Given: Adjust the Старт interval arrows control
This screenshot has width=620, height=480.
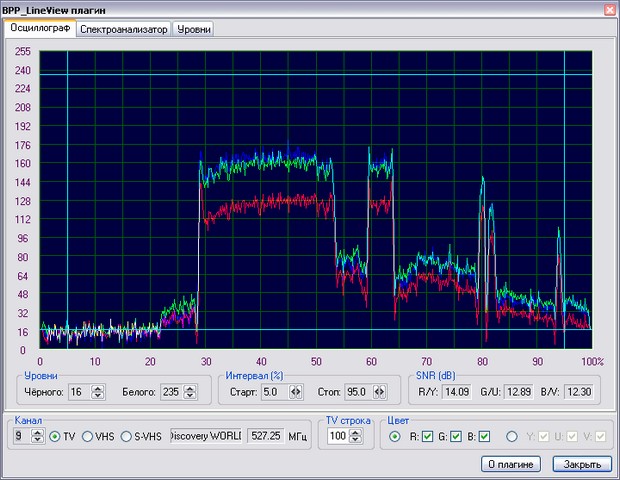Looking at the screenshot, I should point(295,392).
